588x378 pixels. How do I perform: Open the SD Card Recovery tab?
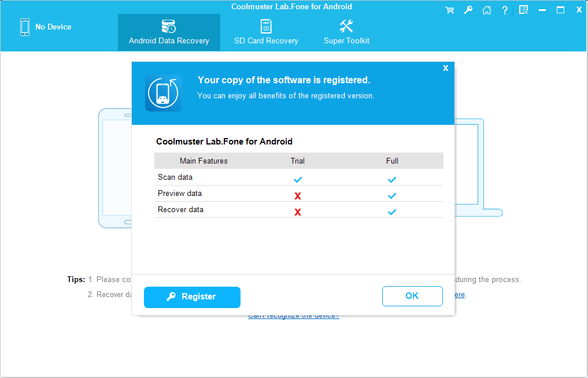click(x=266, y=32)
